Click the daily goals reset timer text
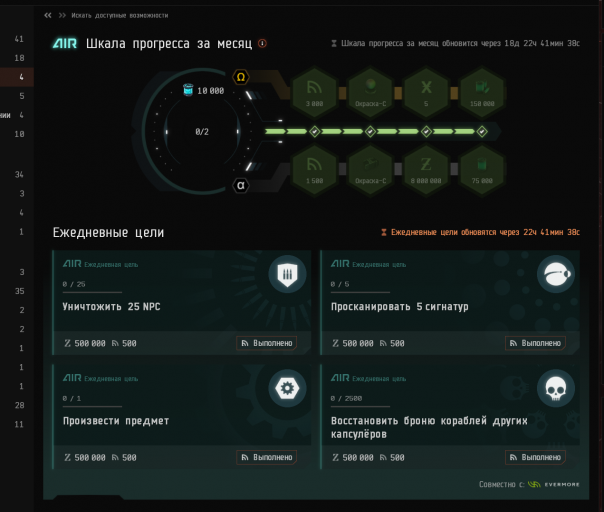Viewport: 604px width, 512px height. coord(485,232)
